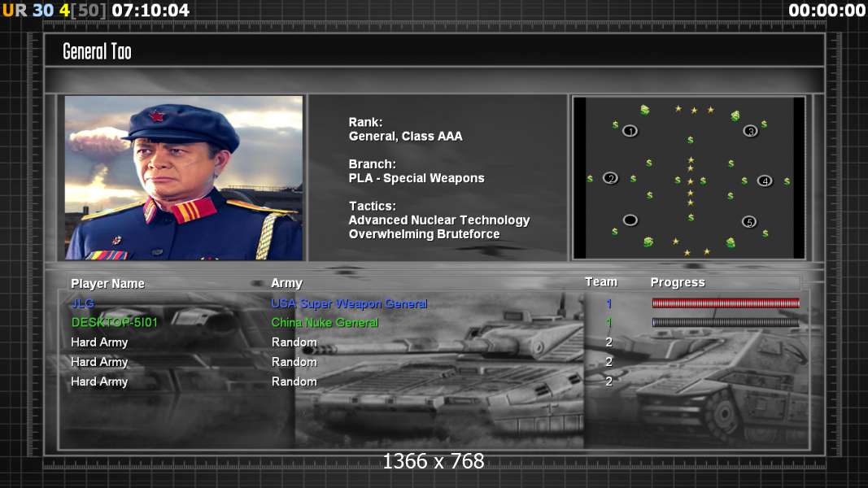This screenshot has width=868, height=488.
Task: Click the 'General Tao' title text
Action: coord(97,51)
